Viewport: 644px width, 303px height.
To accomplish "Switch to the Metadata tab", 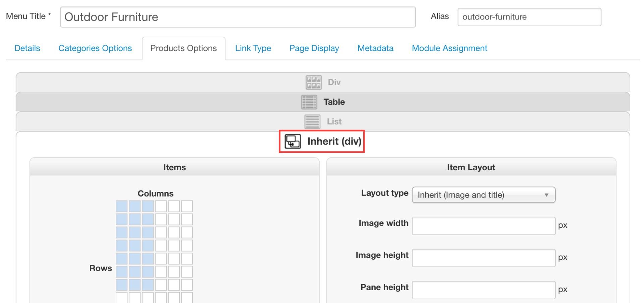I will click(x=375, y=48).
